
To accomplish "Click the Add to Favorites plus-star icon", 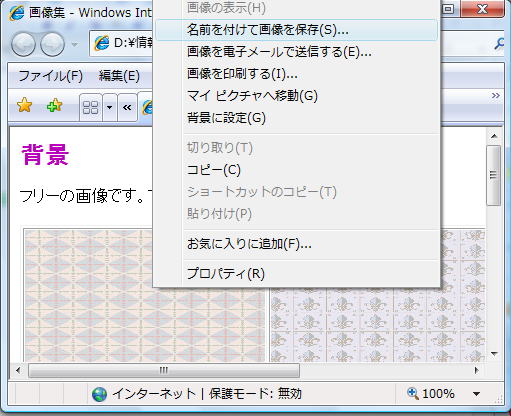I will click(x=55, y=106).
